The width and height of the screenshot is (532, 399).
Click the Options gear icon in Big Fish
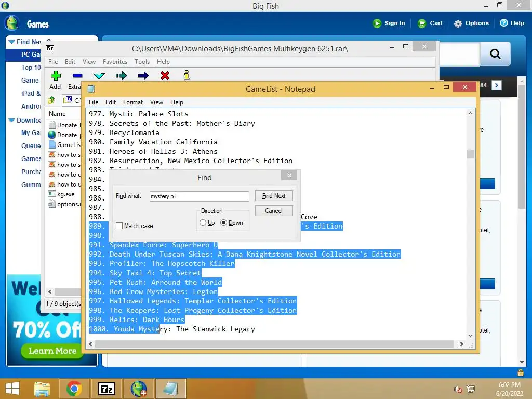(458, 23)
